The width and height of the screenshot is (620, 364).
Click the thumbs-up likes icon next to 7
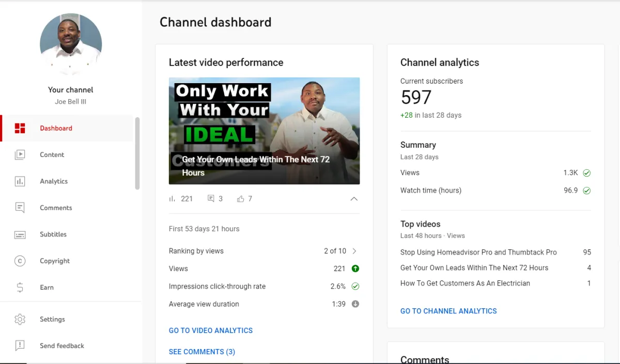[241, 199]
